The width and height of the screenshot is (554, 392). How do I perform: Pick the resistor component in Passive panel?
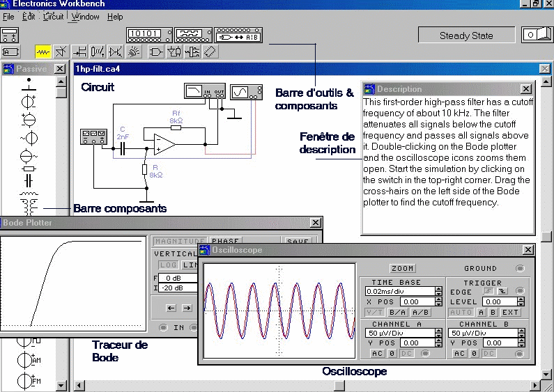coord(29,168)
